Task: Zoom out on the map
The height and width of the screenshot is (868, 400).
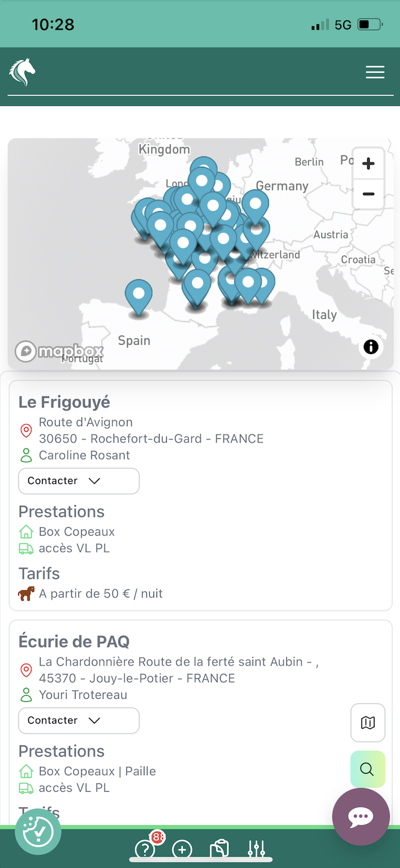Action: 368,194
